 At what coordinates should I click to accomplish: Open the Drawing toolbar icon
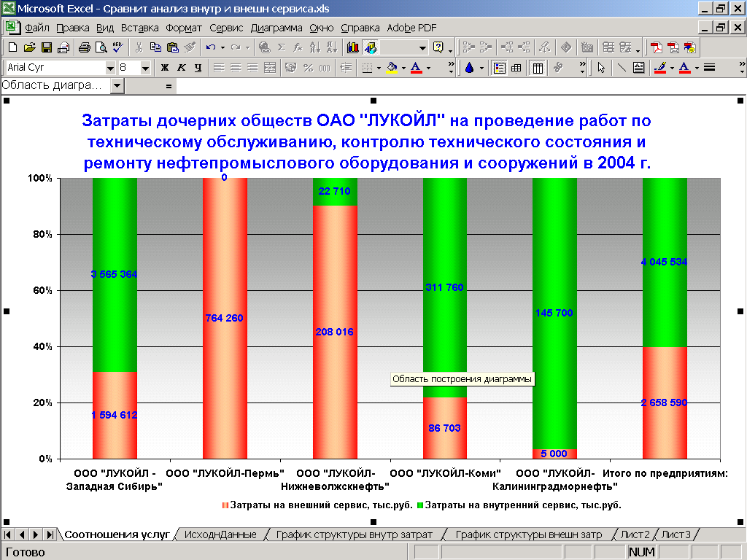(370, 47)
